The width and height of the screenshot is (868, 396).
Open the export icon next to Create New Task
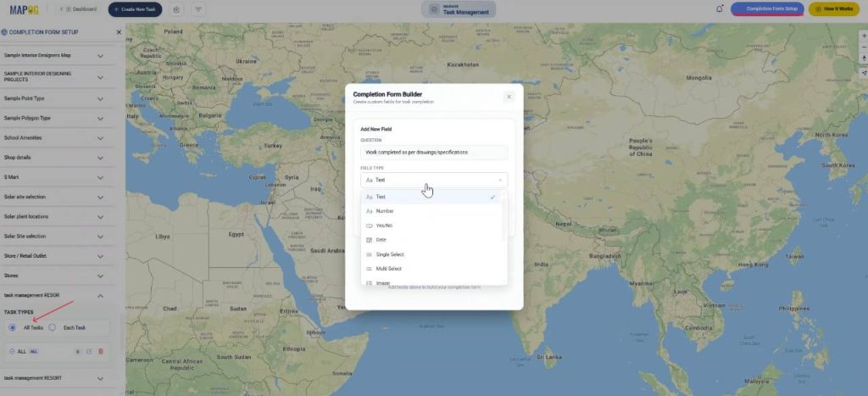tap(176, 9)
